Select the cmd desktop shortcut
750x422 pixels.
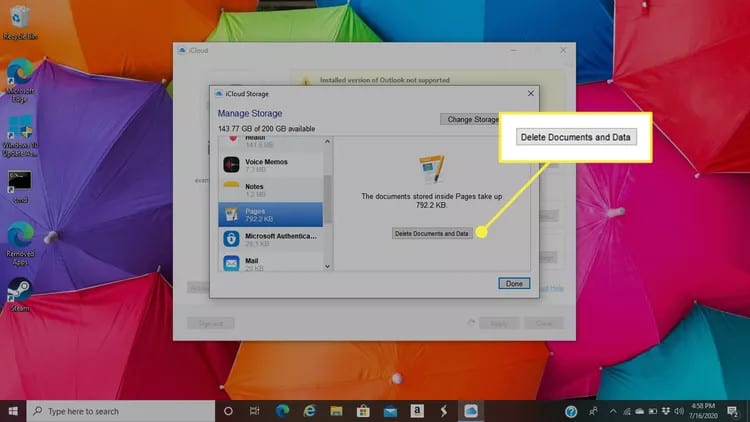tap(20, 187)
